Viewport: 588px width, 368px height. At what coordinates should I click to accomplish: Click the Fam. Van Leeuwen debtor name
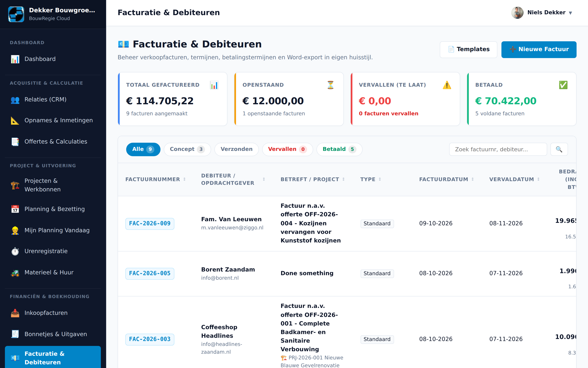click(x=231, y=219)
